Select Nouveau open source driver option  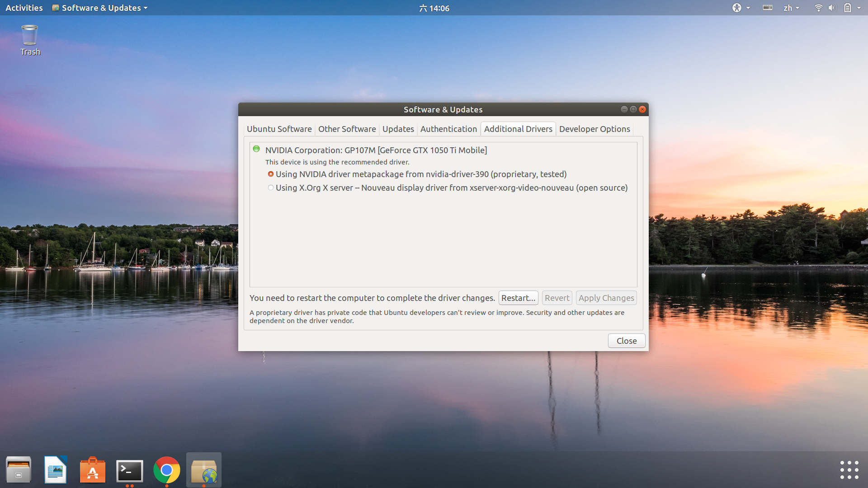click(271, 188)
